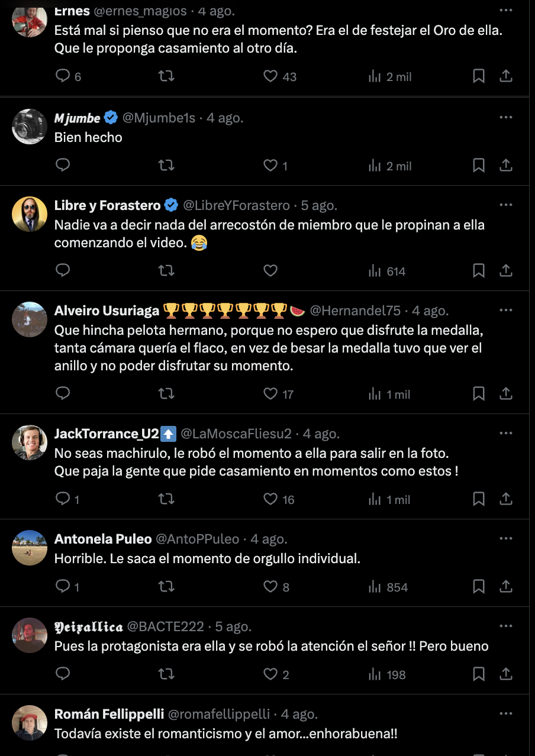Image resolution: width=535 pixels, height=756 pixels.
Task: Bookmark the BACTE222 tweet
Action: [479, 674]
